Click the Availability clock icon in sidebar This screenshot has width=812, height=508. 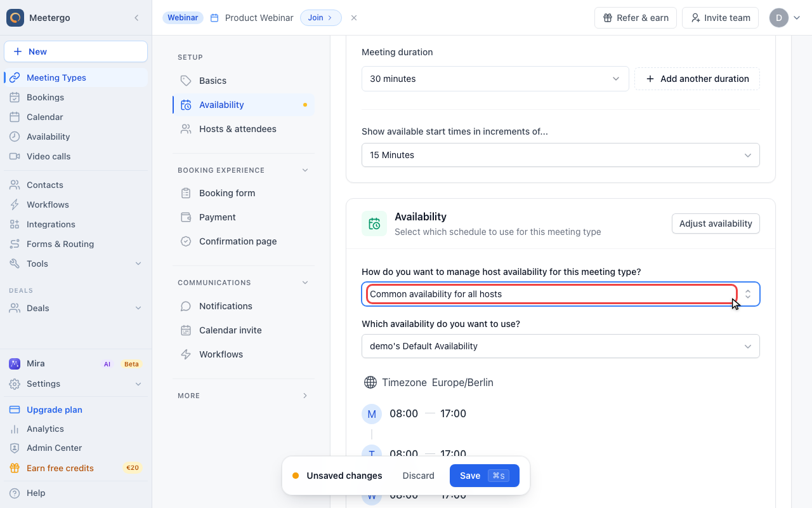coord(15,137)
